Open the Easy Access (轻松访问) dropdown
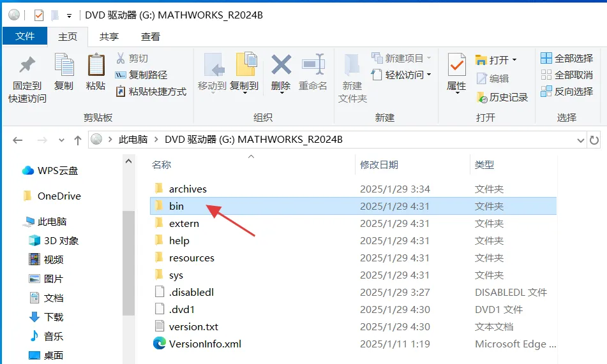This screenshot has height=364, width=607. (x=401, y=75)
